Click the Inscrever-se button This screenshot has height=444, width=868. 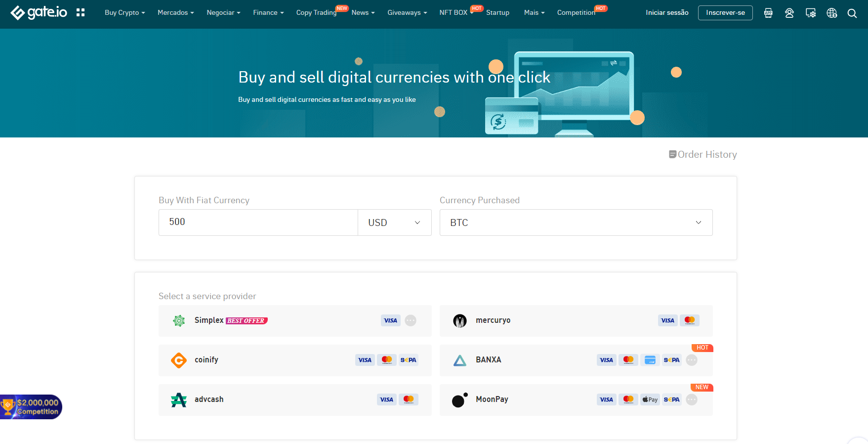[x=725, y=13]
